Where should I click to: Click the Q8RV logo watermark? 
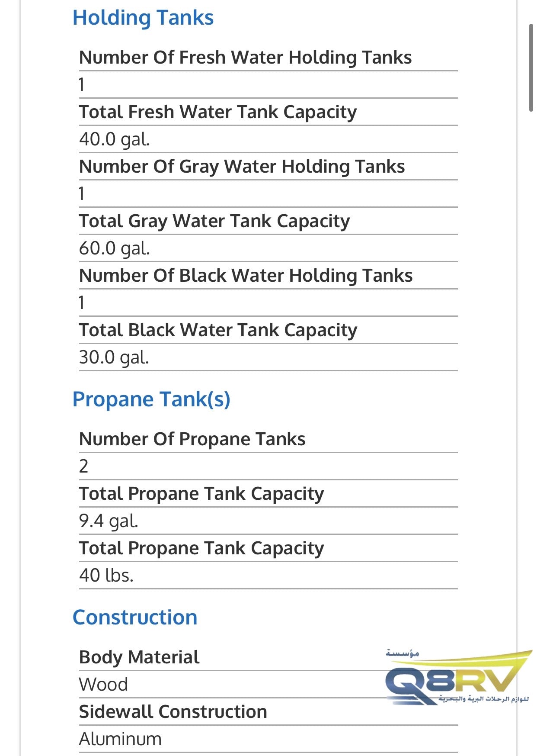tap(458, 677)
